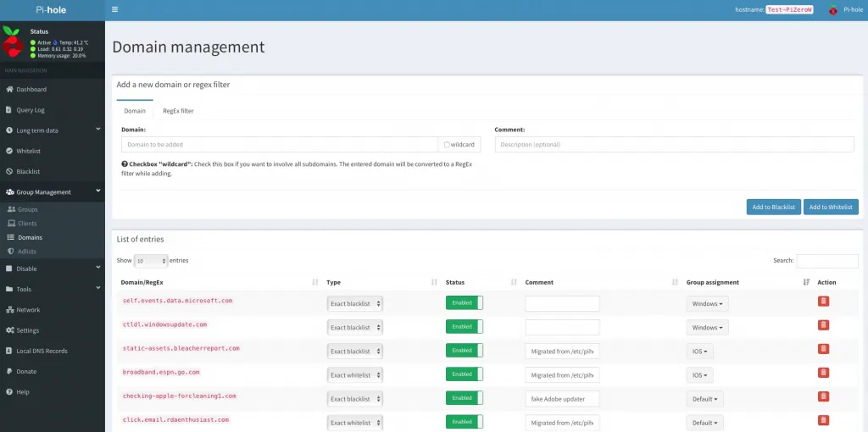
Task: Open the Show entries count selector
Action: (151, 261)
